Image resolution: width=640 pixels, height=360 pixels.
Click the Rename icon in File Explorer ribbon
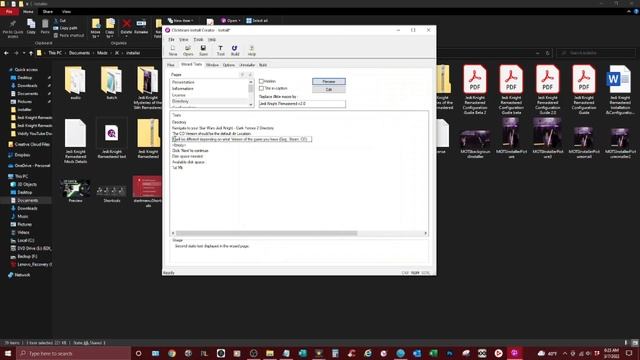[141, 27]
